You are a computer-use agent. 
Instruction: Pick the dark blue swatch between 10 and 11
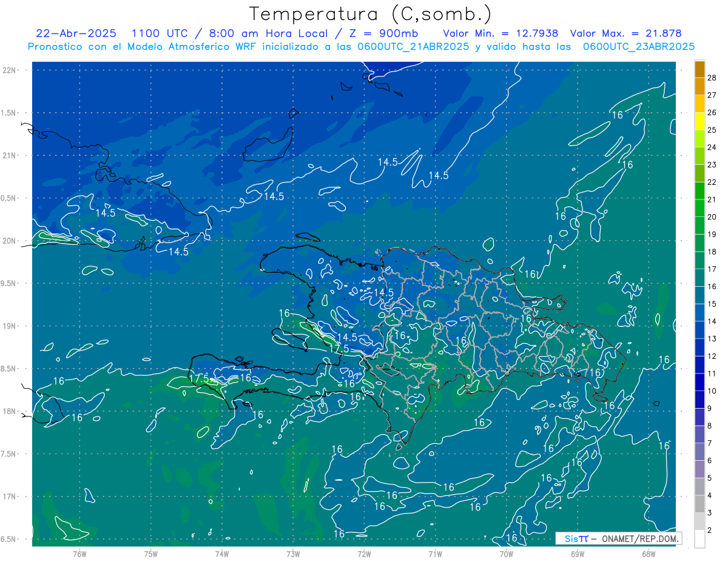click(699, 383)
